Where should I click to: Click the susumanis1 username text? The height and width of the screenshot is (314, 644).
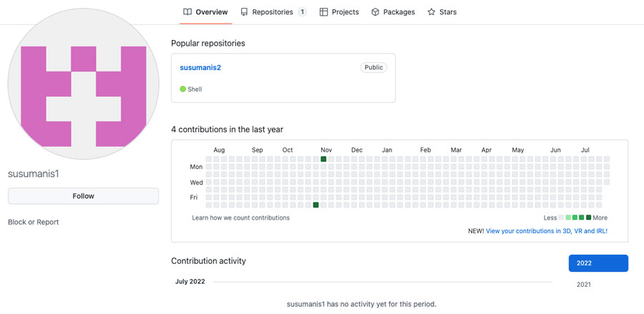34,174
